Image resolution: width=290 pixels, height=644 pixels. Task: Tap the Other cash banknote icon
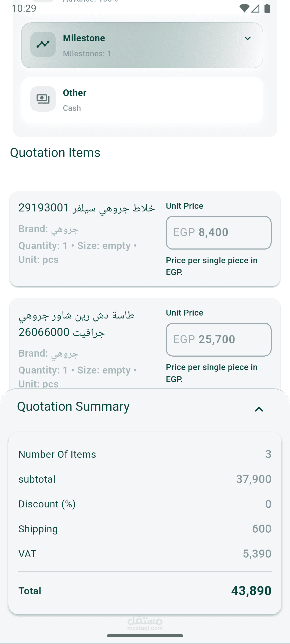click(43, 99)
